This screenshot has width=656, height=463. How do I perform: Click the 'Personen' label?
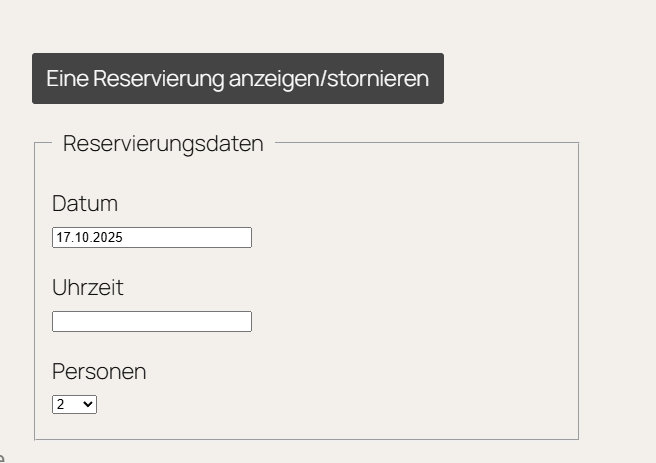pyautogui.click(x=99, y=372)
